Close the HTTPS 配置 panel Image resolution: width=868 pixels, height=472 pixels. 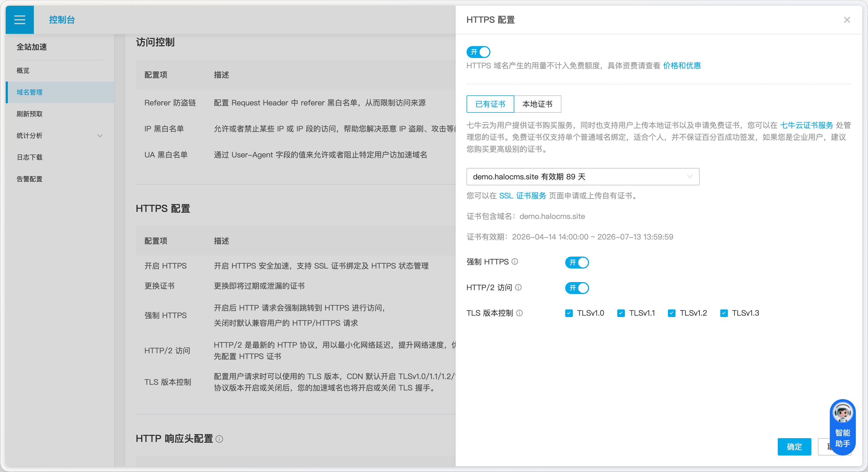(x=847, y=20)
